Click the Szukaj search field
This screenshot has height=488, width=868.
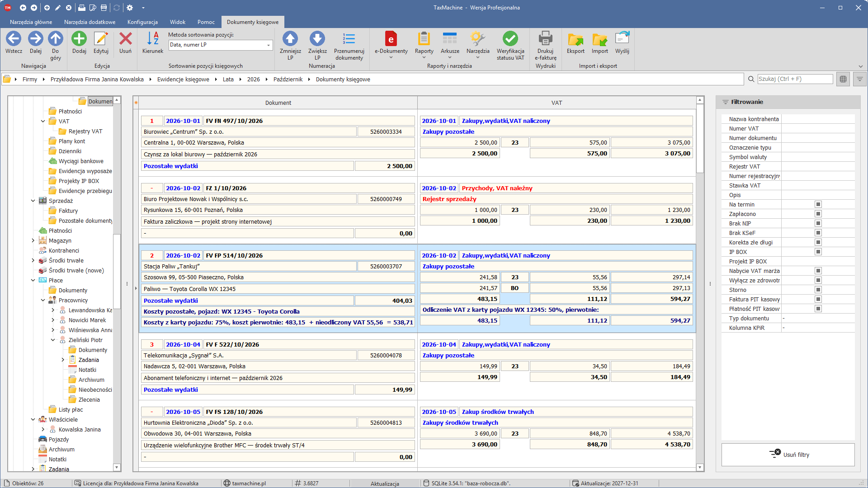pyautogui.click(x=795, y=79)
